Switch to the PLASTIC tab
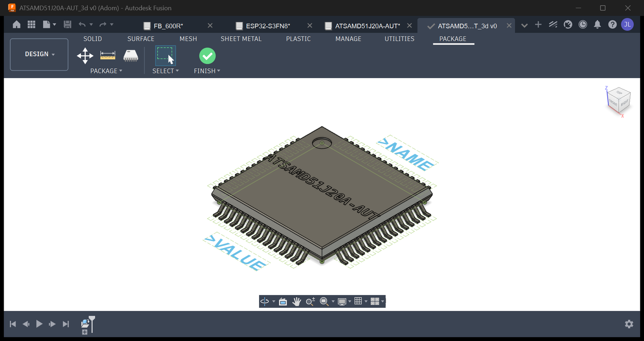This screenshot has width=644, height=341. click(298, 39)
